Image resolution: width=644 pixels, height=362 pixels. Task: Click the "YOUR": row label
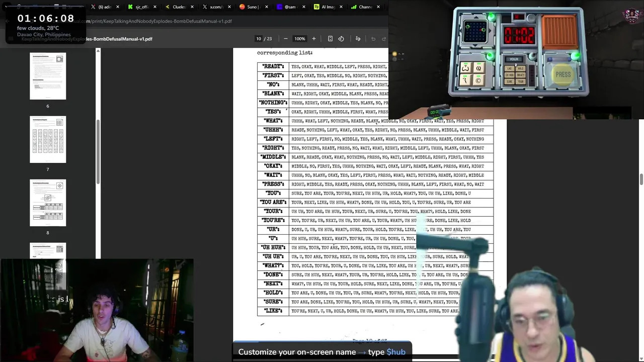(273, 211)
